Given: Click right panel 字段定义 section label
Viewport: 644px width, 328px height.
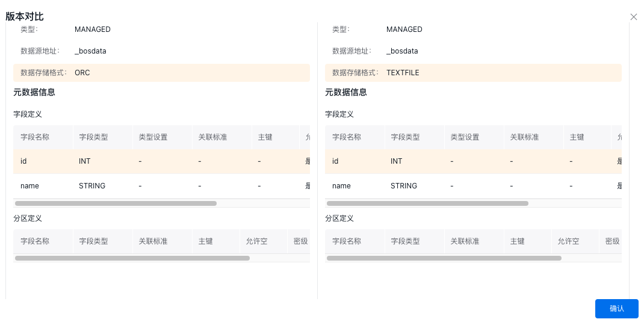Looking at the screenshot, I should pos(339,114).
